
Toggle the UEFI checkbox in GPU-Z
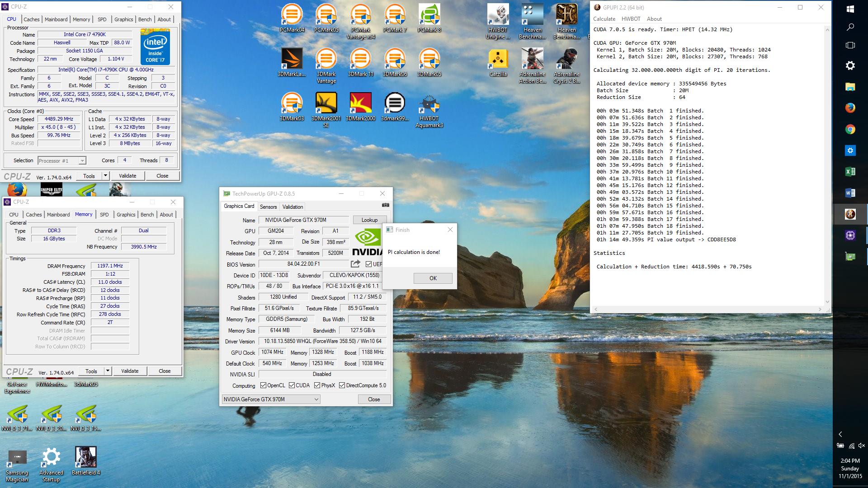pos(368,264)
